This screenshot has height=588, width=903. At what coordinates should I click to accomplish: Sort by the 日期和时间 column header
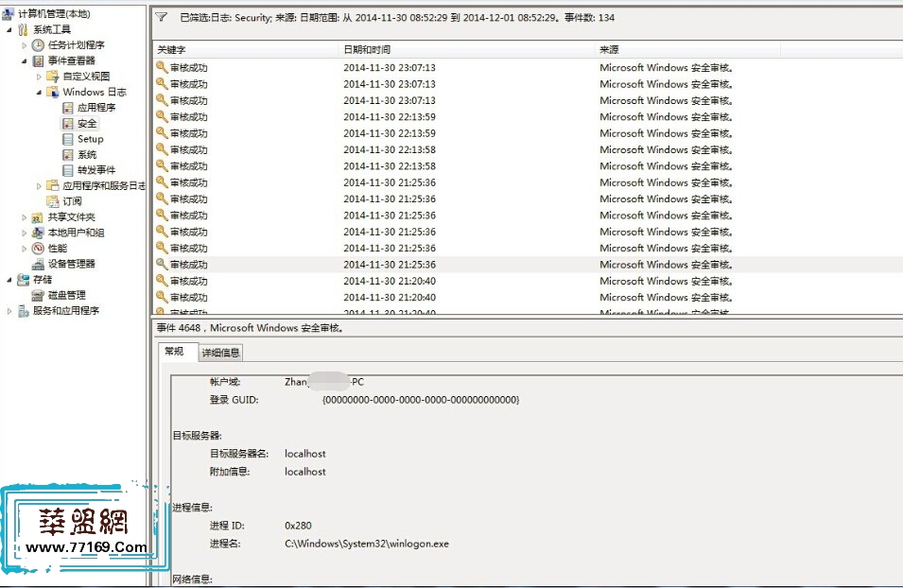pos(367,49)
